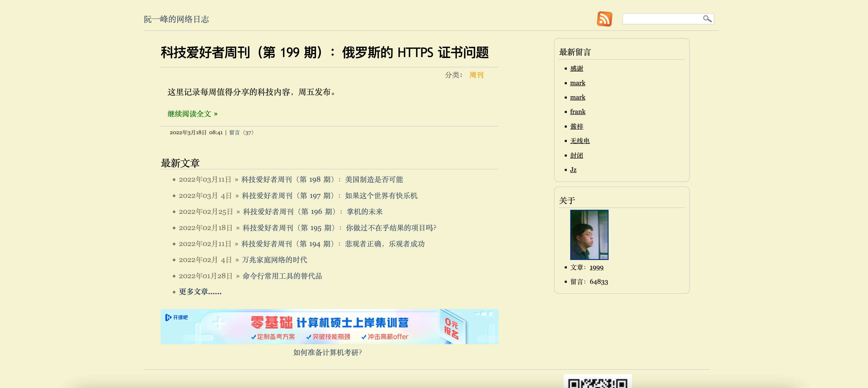The image size is (868, 388).
Task: Open the 留言（37）comments link
Action: tap(242, 133)
